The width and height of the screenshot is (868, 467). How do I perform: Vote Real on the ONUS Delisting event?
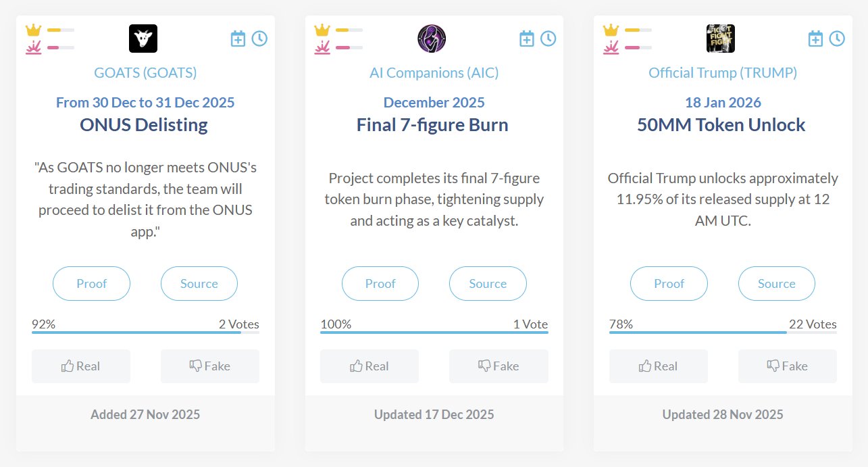[x=81, y=366]
